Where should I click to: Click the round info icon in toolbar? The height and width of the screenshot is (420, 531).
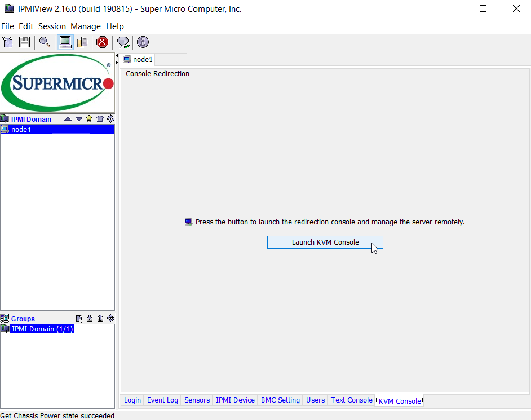[143, 42]
